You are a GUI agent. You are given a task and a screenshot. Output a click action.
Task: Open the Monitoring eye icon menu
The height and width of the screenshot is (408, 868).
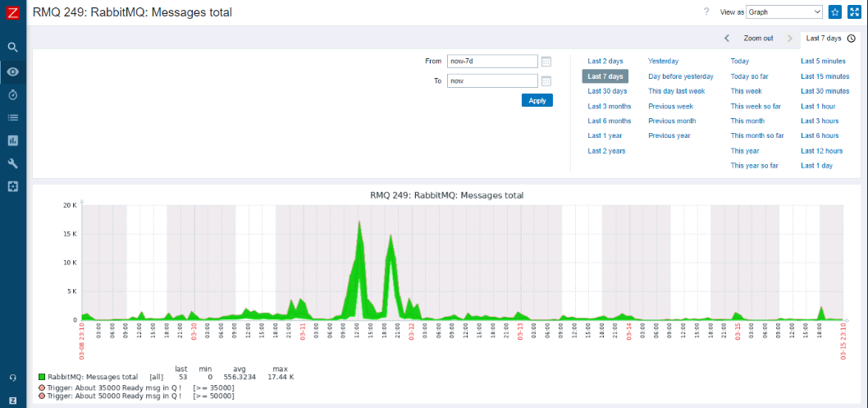point(12,71)
